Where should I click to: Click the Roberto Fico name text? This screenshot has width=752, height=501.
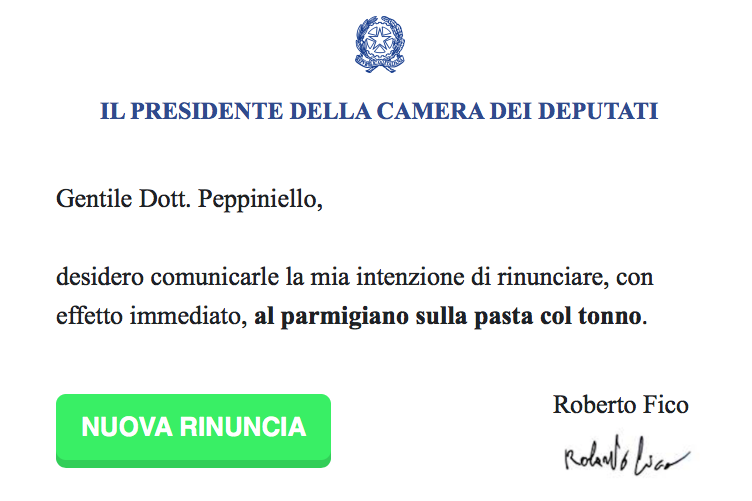coord(620,405)
